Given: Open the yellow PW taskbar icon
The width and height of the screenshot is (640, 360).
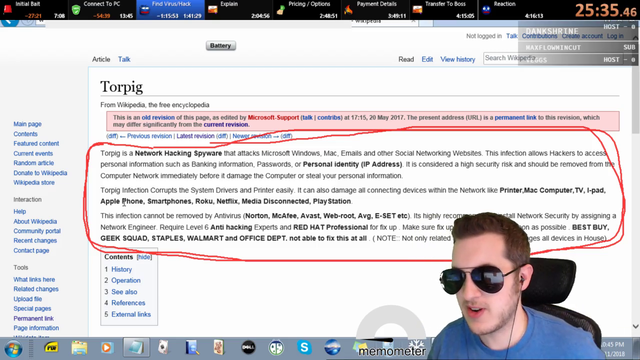Looking at the screenshot, I should click(51, 348).
